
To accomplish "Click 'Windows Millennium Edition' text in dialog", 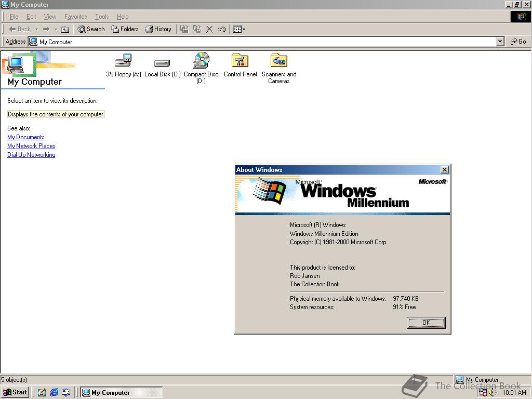I will click(324, 234).
